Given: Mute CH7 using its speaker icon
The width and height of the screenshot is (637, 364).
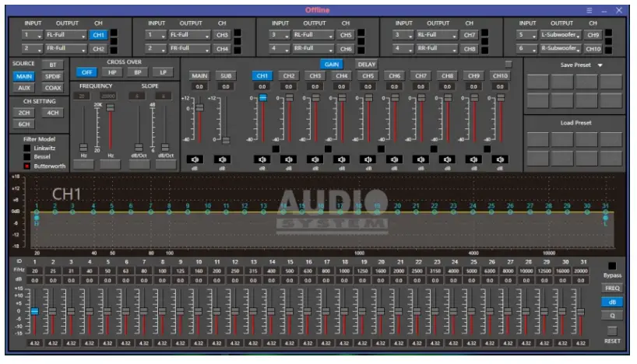Looking at the screenshot, I should [x=421, y=159].
